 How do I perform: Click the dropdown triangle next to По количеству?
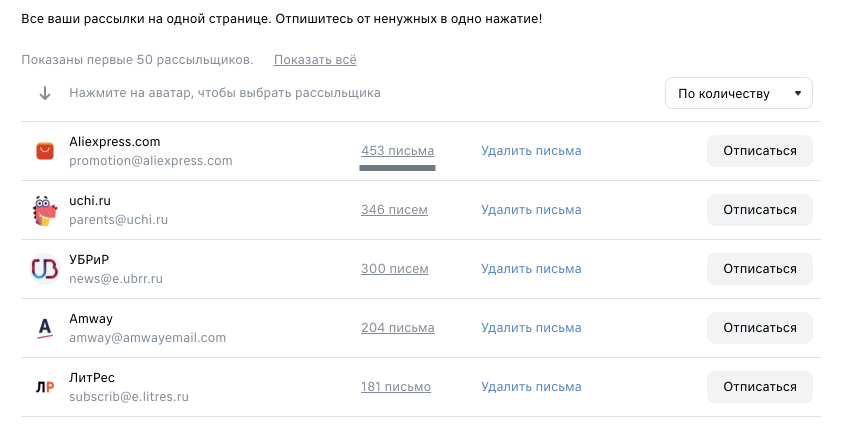tap(798, 93)
